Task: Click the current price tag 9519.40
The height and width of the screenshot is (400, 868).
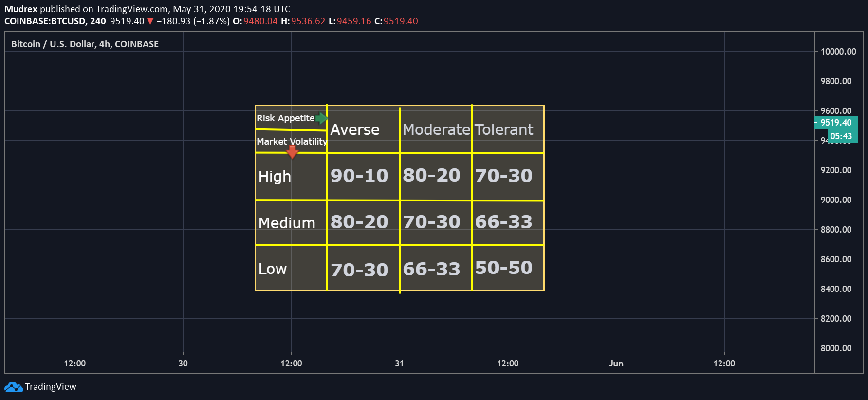Action: coord(836,123)
